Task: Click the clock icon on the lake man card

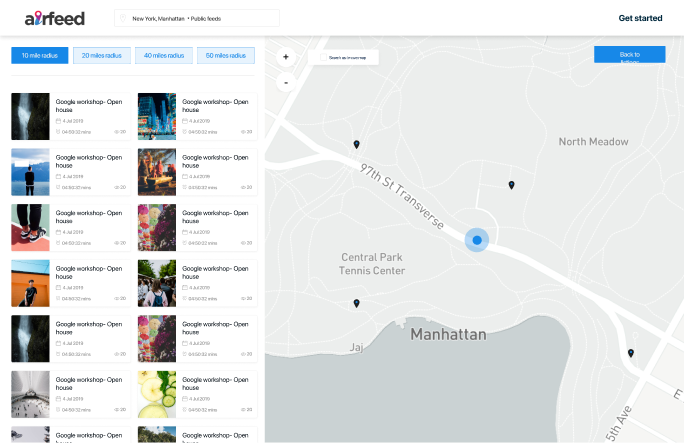Action: pyautogui.click(x=58, y=187)
